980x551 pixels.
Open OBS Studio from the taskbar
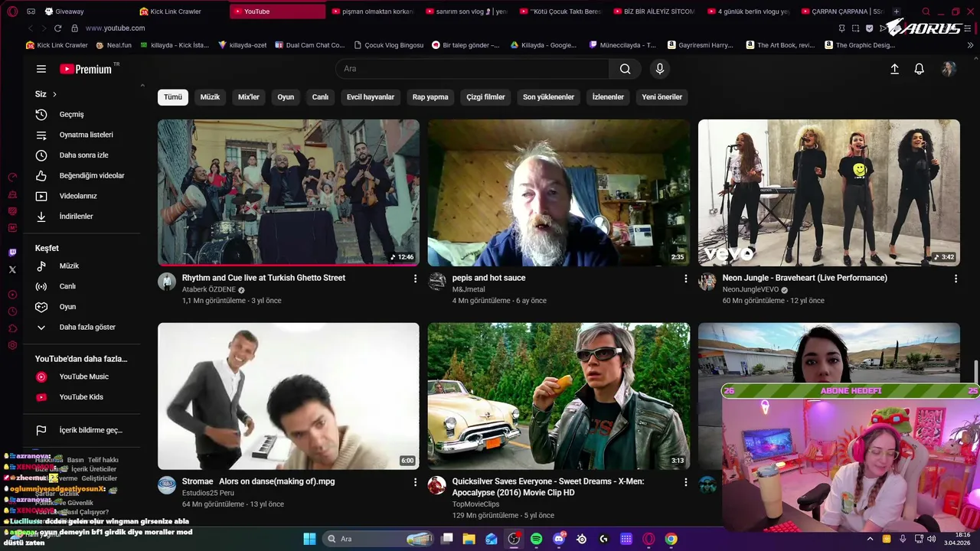(514, 539)
